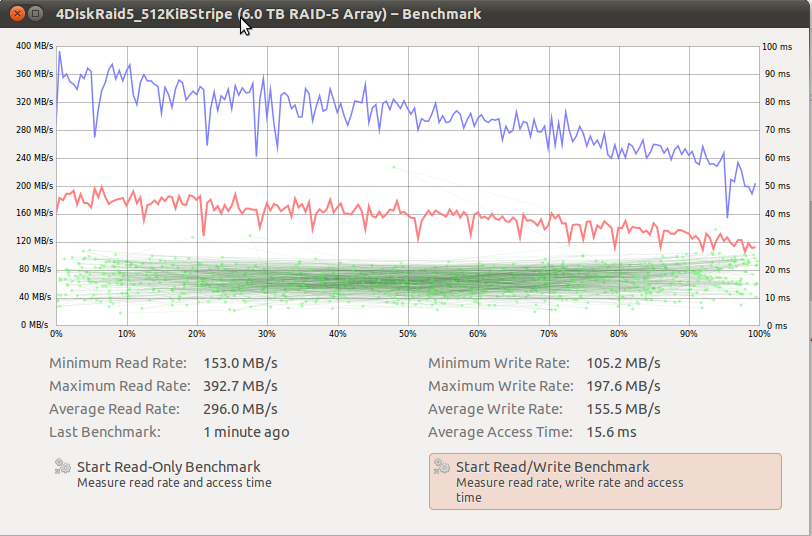Click the 100 ms axis label
This screenshot has height=536, width=812.
pyautogui.click(x=777, y=47)
